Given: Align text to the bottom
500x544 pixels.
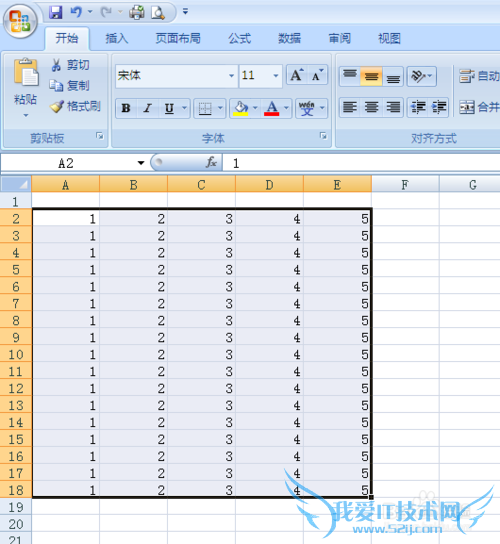Looking at the screenshot, I should point(393,76).
